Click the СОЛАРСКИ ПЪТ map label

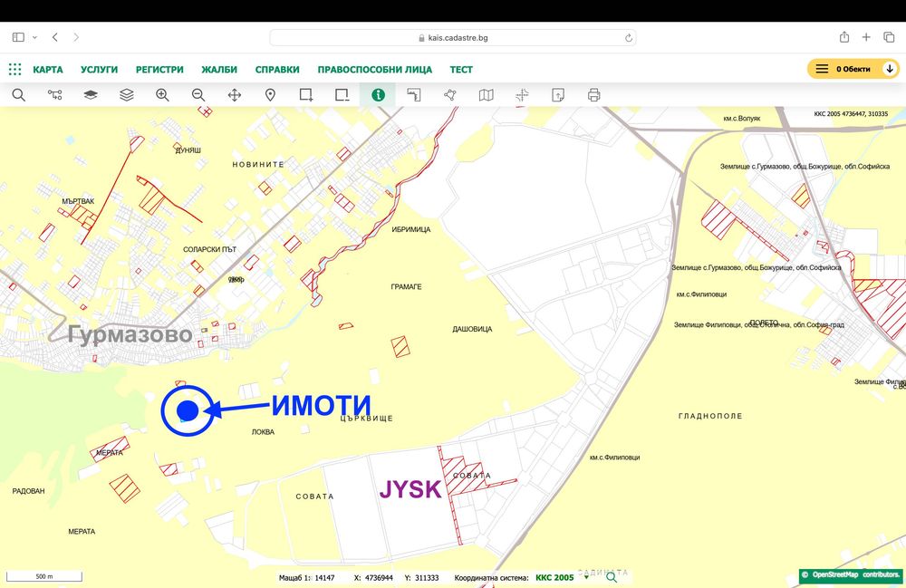210,249
